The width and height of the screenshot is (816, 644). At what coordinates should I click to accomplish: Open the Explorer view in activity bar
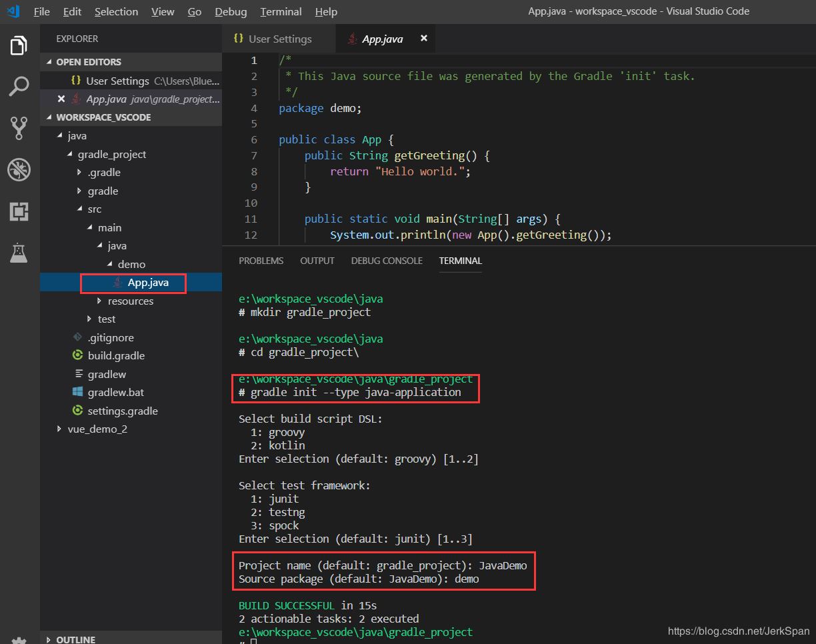[19, 46]
